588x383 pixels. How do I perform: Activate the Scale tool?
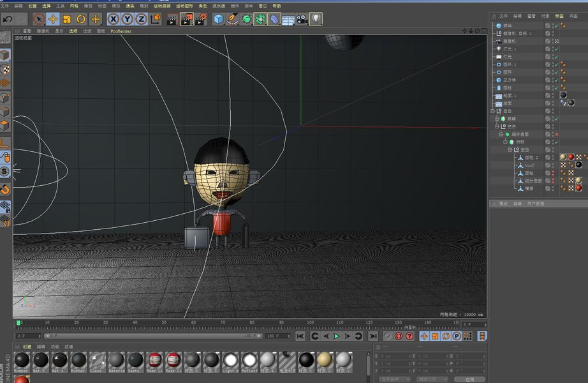click(67, 19)
